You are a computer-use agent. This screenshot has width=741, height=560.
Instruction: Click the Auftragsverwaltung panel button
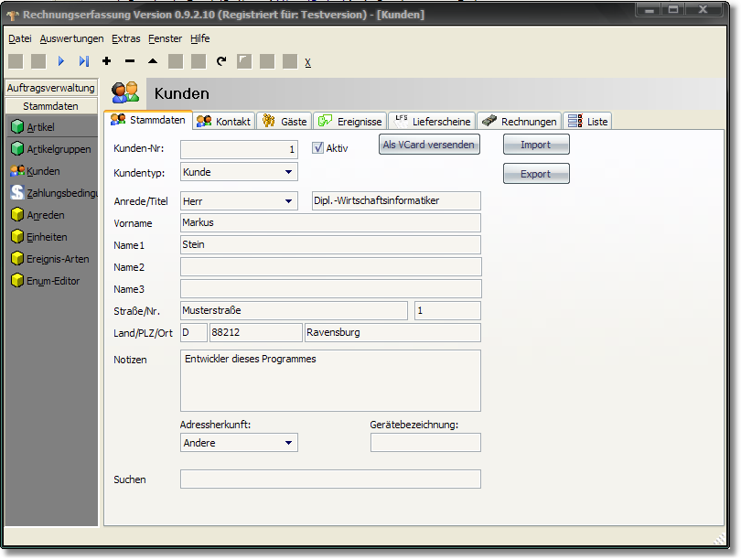tap(51, 88)
